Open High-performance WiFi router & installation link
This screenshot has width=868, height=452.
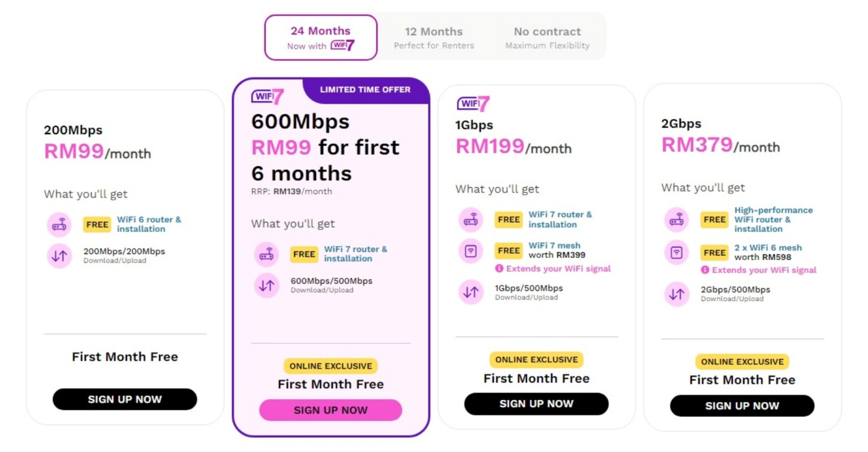[x=773, y=219]
